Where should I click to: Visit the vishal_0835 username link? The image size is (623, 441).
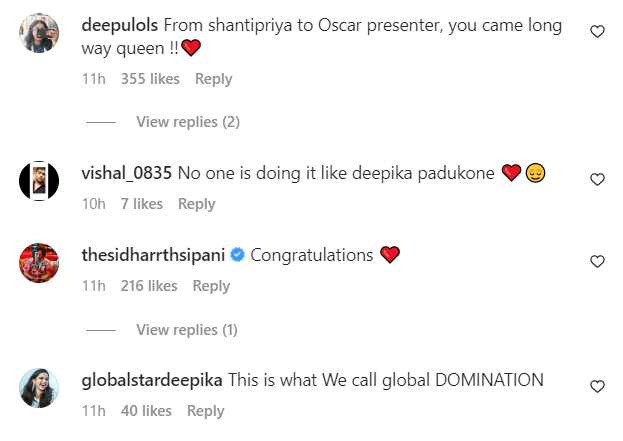click(126, 173)
